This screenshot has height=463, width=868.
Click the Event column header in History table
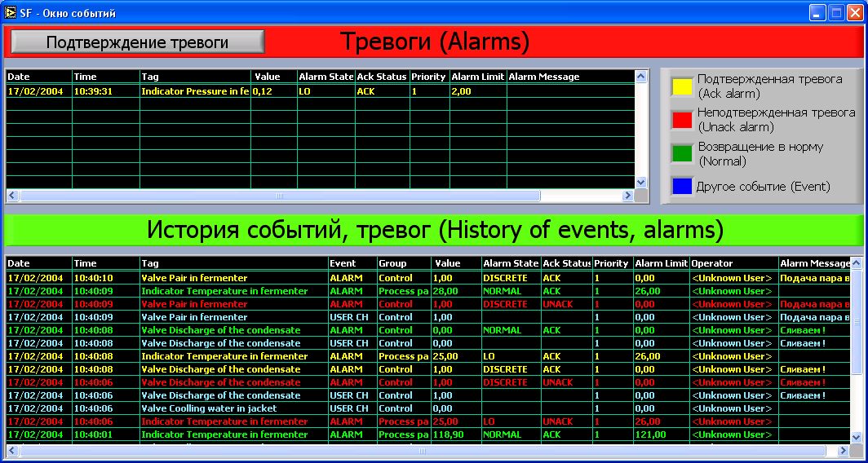[343, 263]
